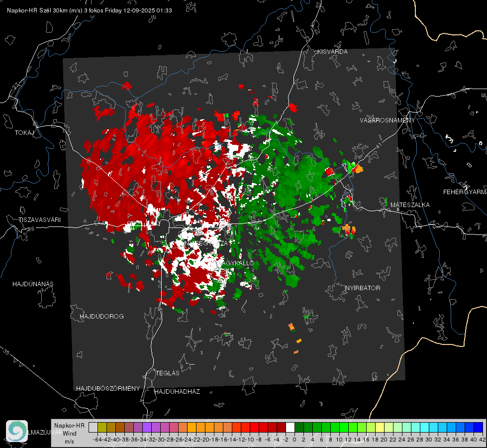Click the NAGYKÁLLÓ town label
Image resolution: width=487 pixels, height=448 pixels.
pos(235,263)
